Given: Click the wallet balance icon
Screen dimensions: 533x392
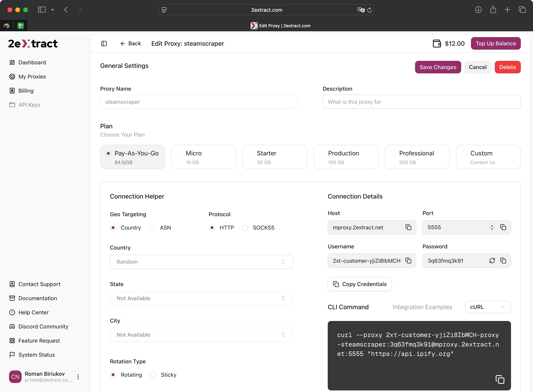Looking at the screenshot, I should [x=437, y=43].
